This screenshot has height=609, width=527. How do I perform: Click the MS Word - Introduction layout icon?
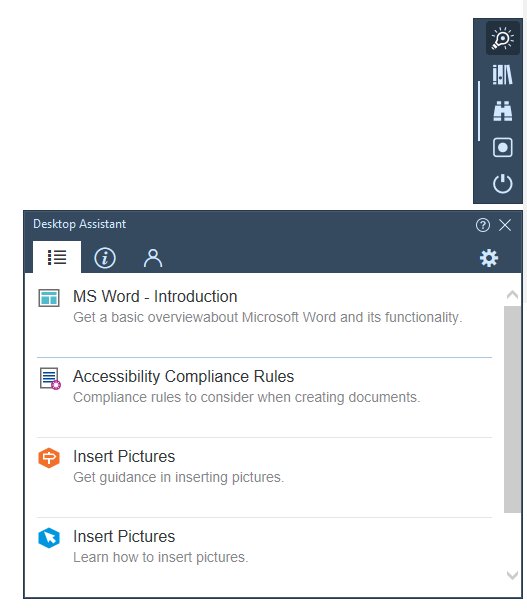pos(49,298)
